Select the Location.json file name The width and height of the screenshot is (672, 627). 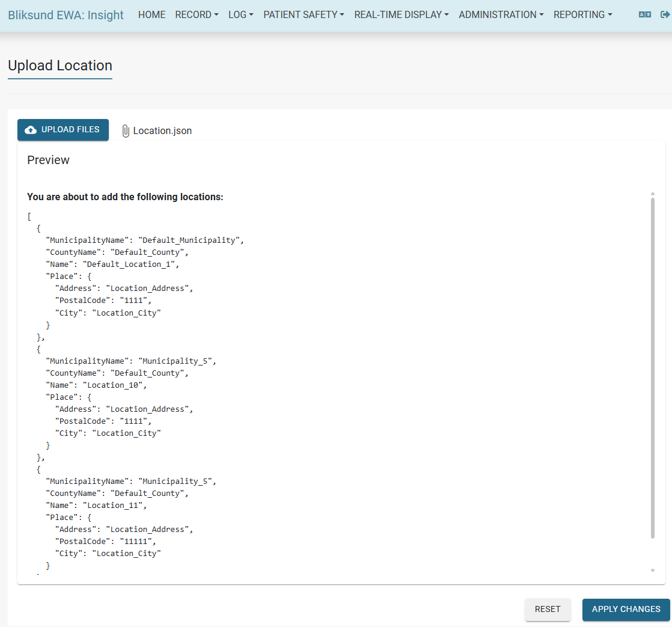162,131
